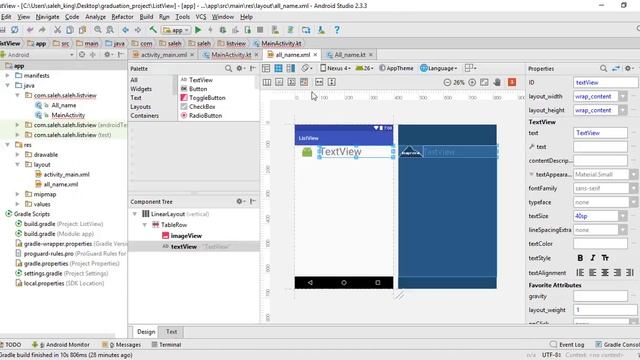Image resolution: width=640 pixels, height=360 pixels.
Task: Open the help question mark icon
Action: [x=337, y=30]
